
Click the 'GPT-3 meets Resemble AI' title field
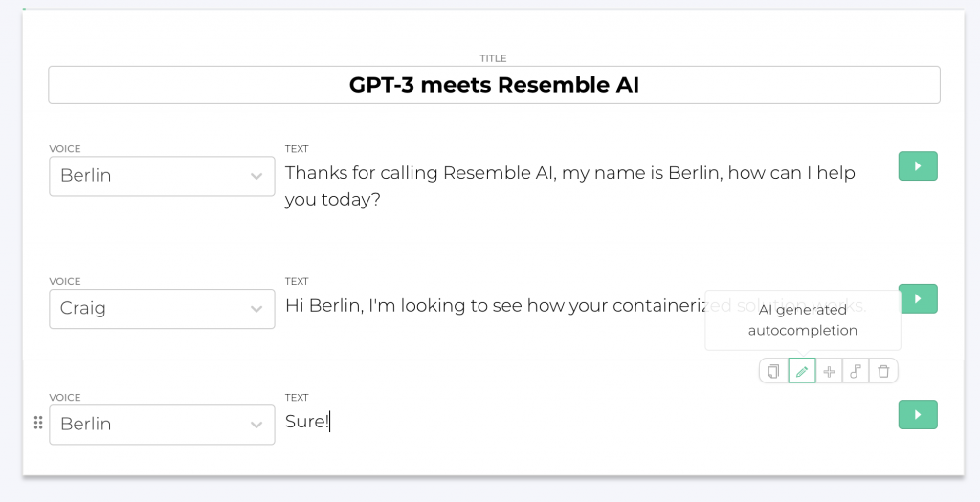(494, 85)
